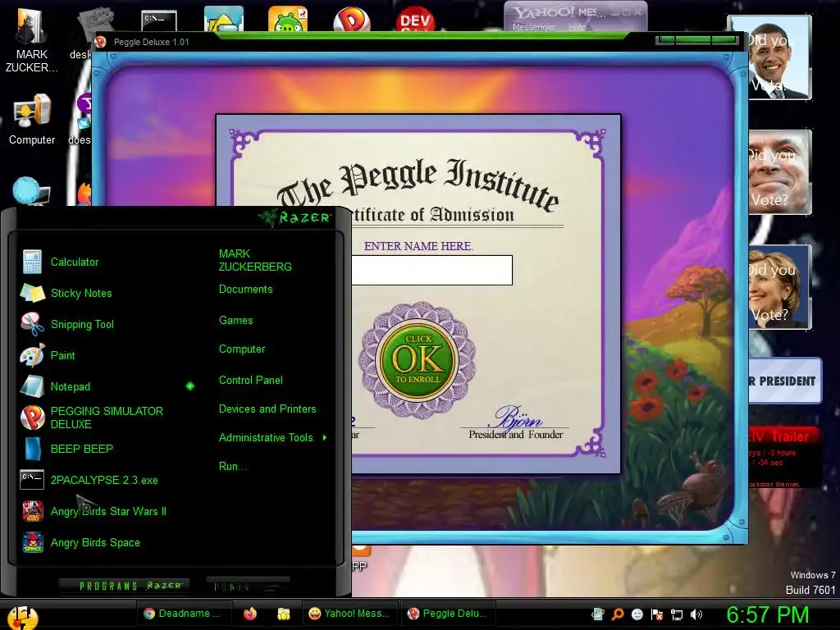Click the Peggle Deluxe title bar icon
The width and height of the screenshot is (840, 630).
(x=100, y=42)
